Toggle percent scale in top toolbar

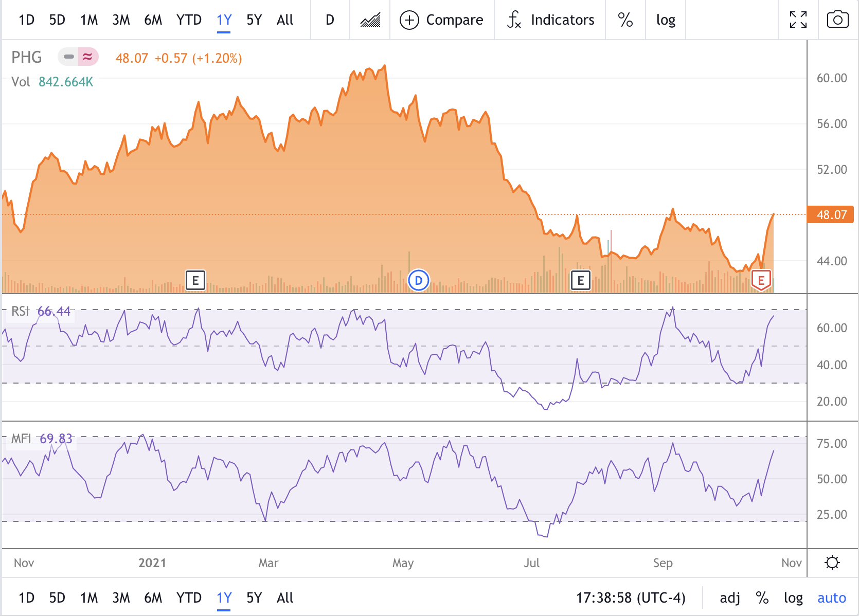625,20
